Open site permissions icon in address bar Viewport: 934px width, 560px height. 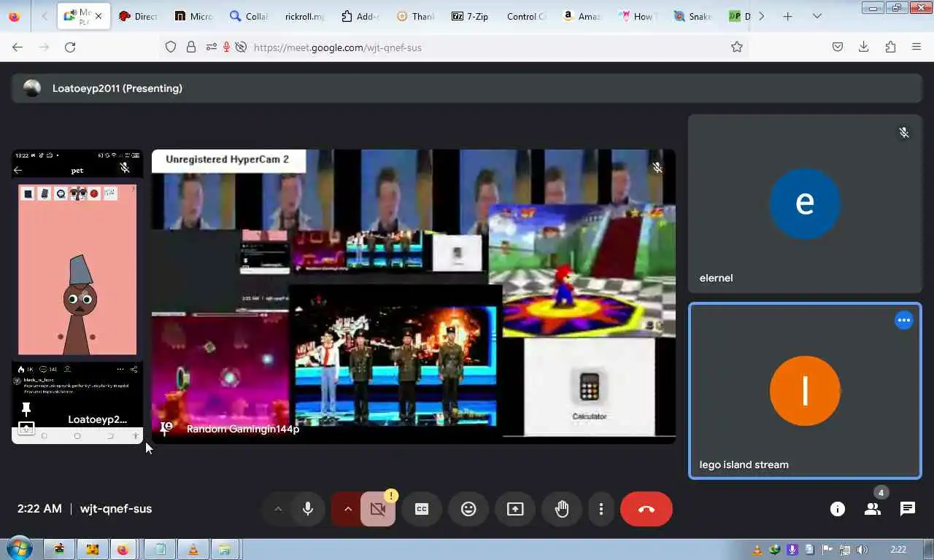(x=211, y=47)
